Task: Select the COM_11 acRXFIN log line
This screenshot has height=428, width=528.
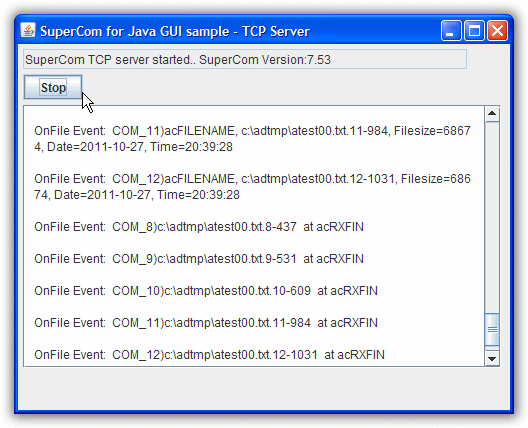Action: [x=206, y=323]
